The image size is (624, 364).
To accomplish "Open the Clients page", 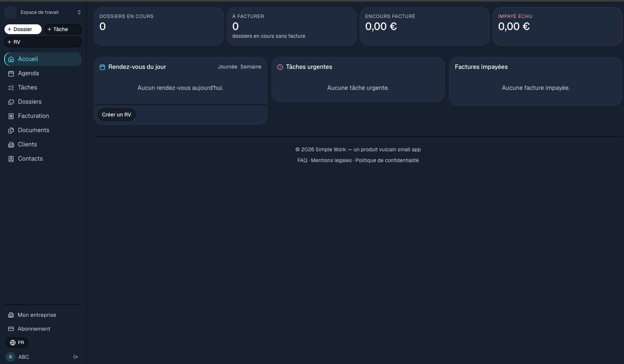I will (x=43, y=145).
